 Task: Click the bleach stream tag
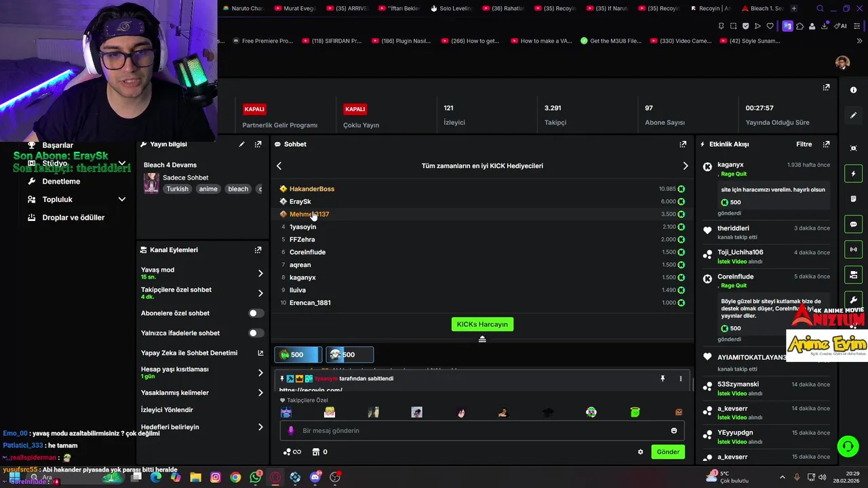pyautogui.click(x=238, y=189)
